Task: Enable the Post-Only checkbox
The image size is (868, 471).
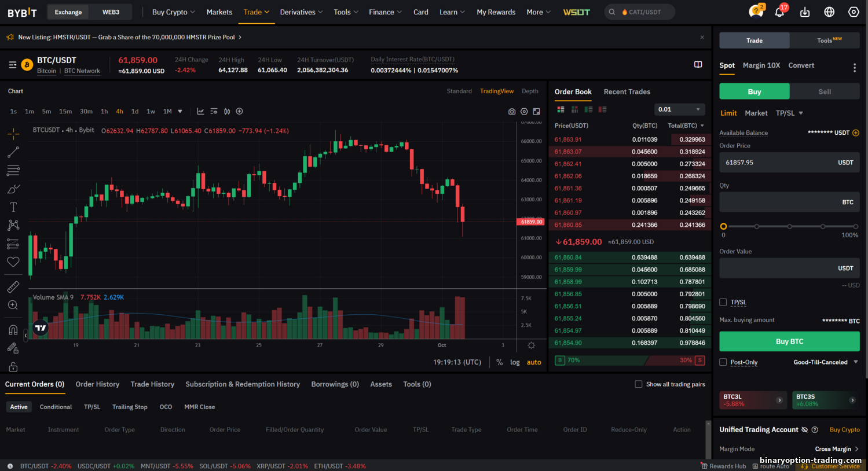Action: (x=723, y=362)
